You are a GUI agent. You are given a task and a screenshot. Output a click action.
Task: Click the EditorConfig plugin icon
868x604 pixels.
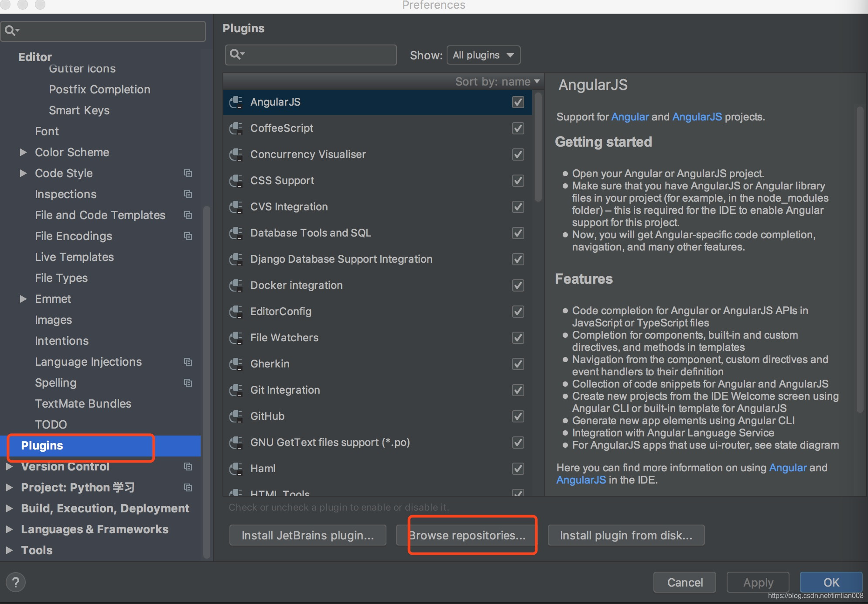coord(237,311)
